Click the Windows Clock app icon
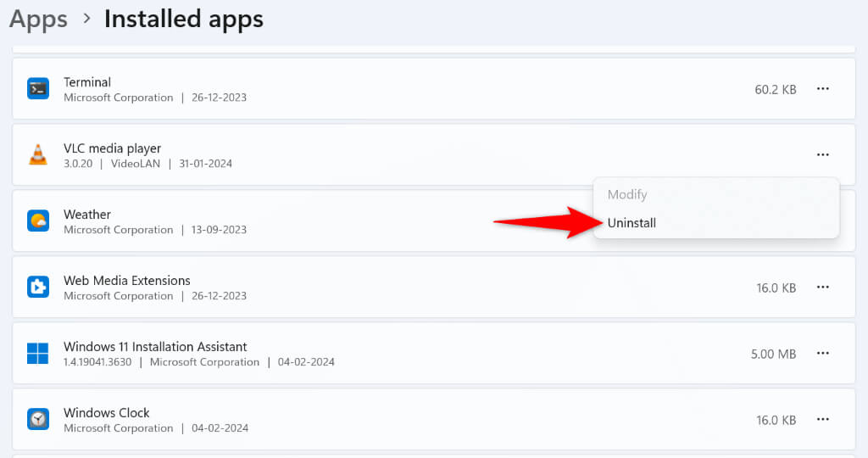 click(38, 419)
